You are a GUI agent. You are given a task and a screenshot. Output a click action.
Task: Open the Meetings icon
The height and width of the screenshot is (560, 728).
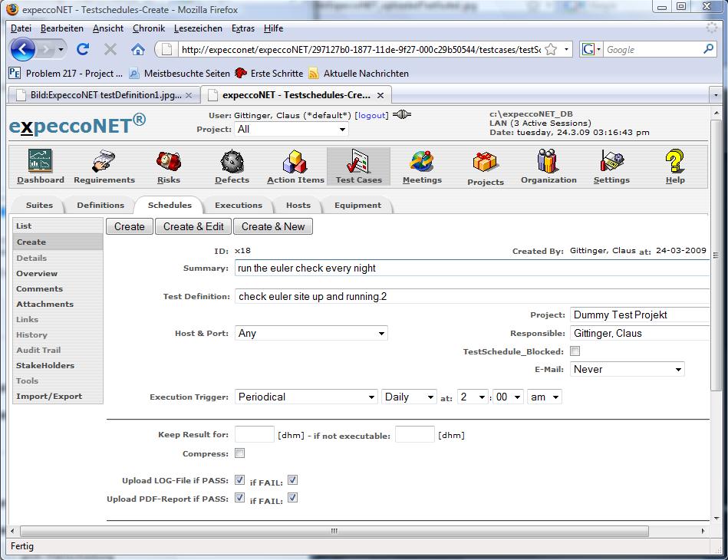pyautogui.click(x=422, y=162)
